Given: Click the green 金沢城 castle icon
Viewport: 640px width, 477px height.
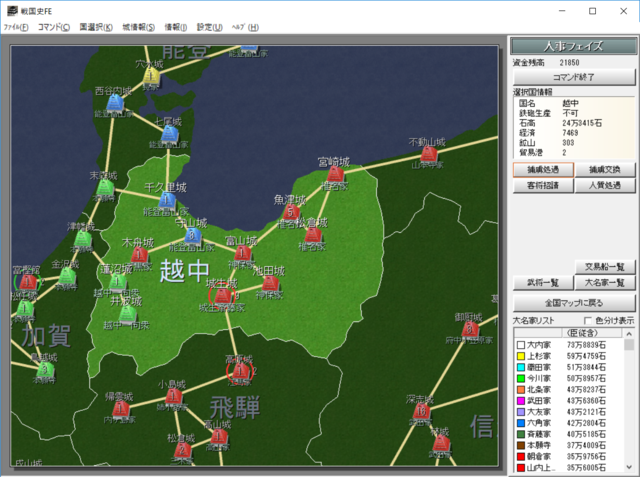Looking at the screenshot, I should tap(67, 277).
